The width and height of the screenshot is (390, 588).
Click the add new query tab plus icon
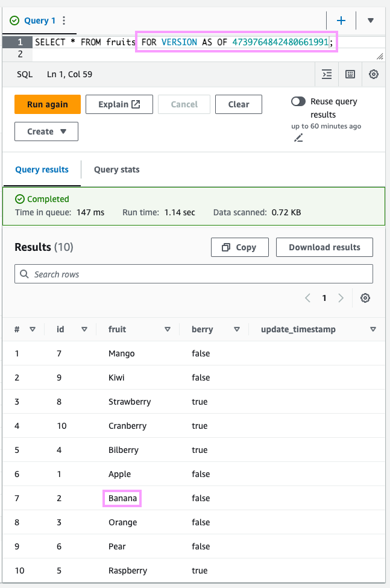pyautogui.click(x=341, y=21)
